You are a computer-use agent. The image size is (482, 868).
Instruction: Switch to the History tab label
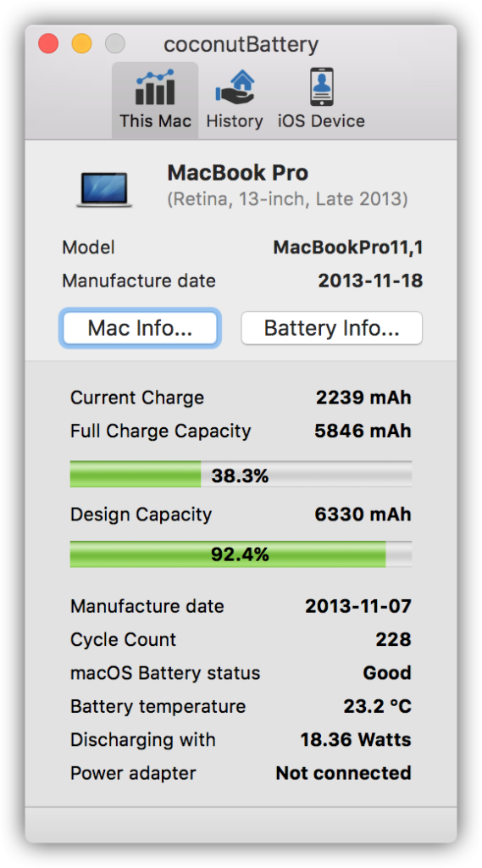(x=235, y=121)
